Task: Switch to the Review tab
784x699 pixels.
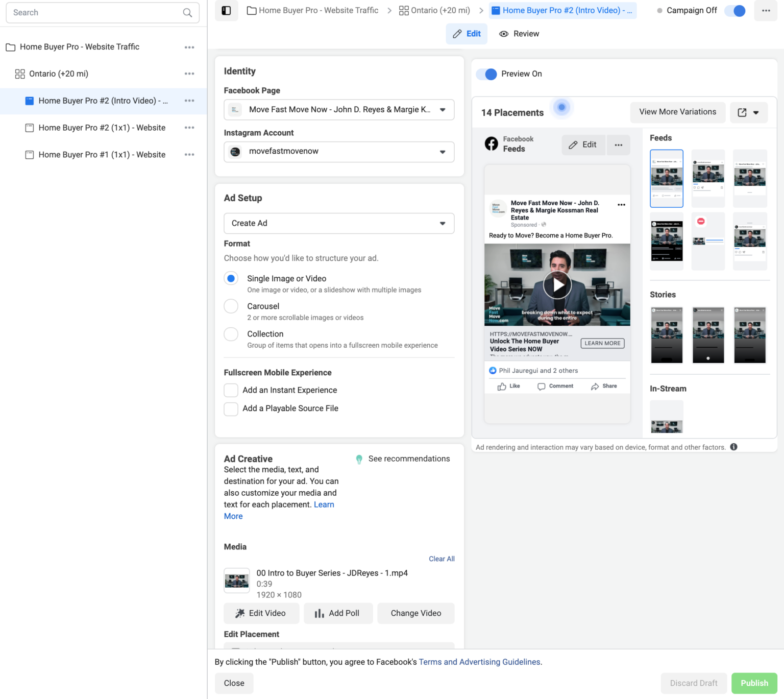Action: 519,34
